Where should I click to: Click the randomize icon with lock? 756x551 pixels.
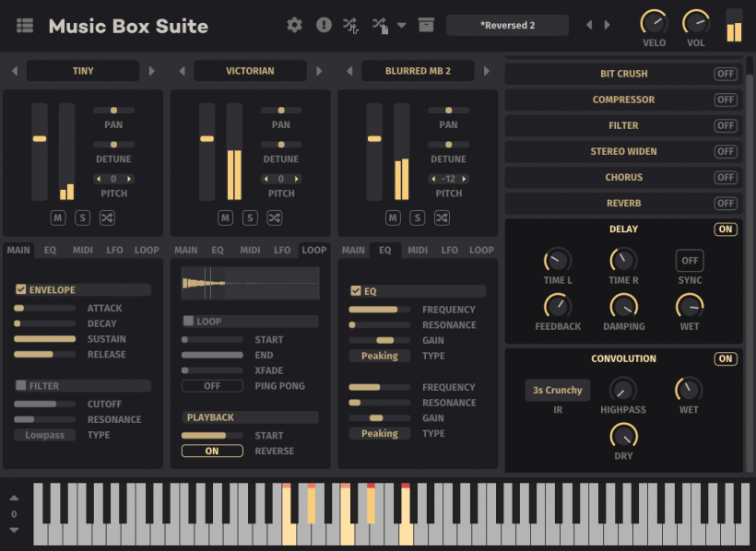381,25
